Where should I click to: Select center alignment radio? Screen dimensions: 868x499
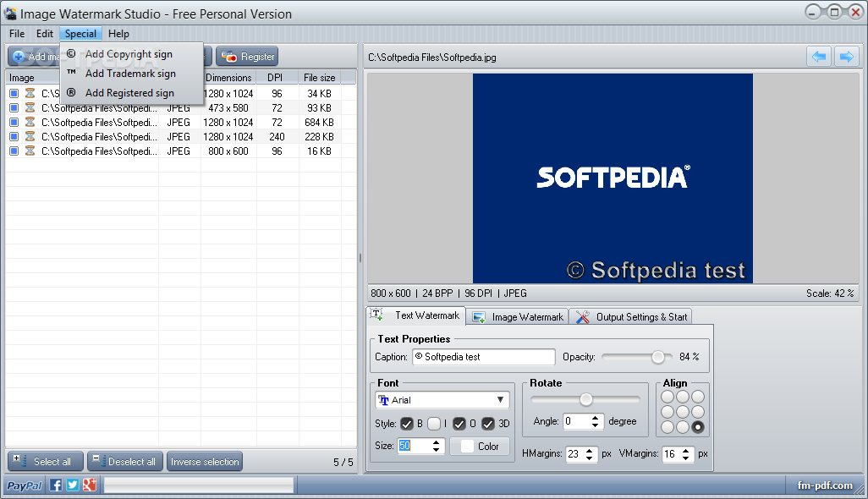pos(683,412)
